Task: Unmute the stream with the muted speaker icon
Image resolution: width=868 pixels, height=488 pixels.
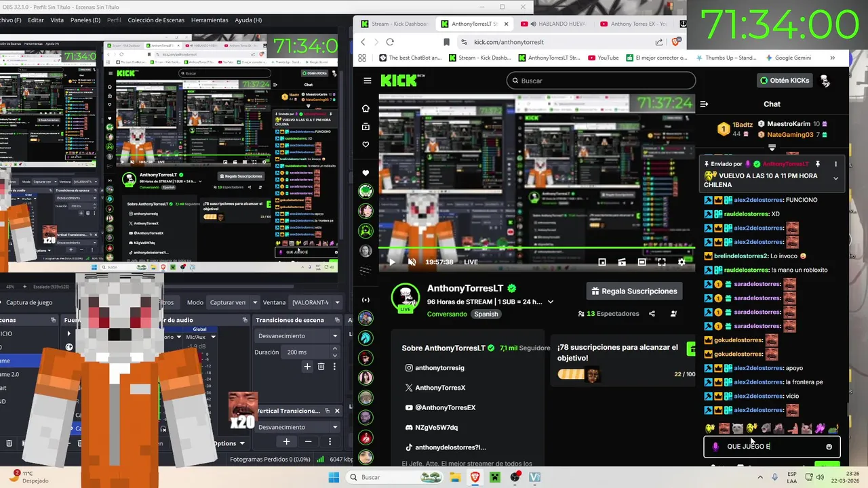Action: point(412,262)
